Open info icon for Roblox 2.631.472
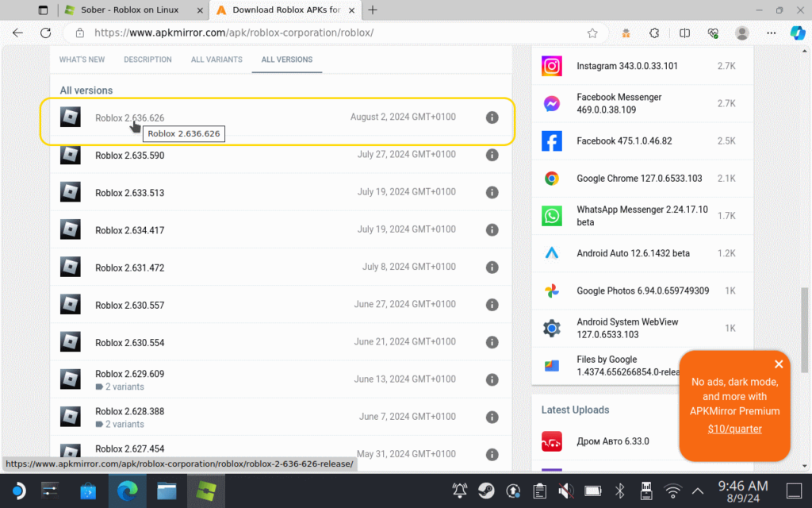 492,267
